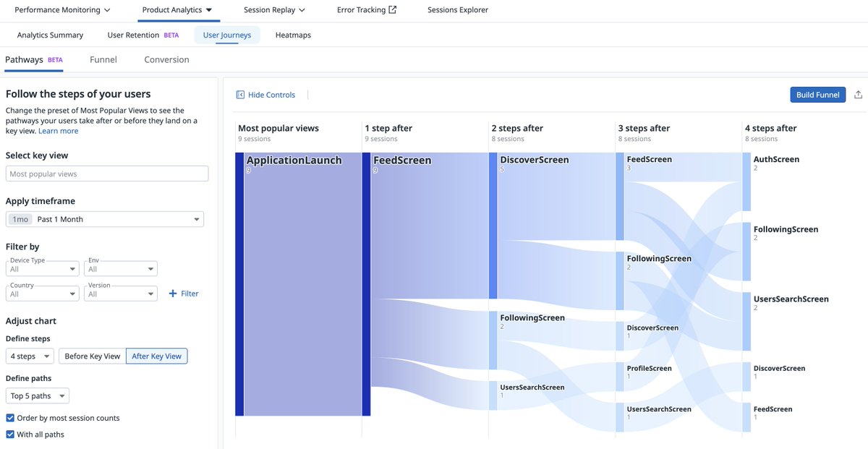Click DiscoverScreen node in 4 steps after
The width and height of the screenshot is (868, 449).
746,377
